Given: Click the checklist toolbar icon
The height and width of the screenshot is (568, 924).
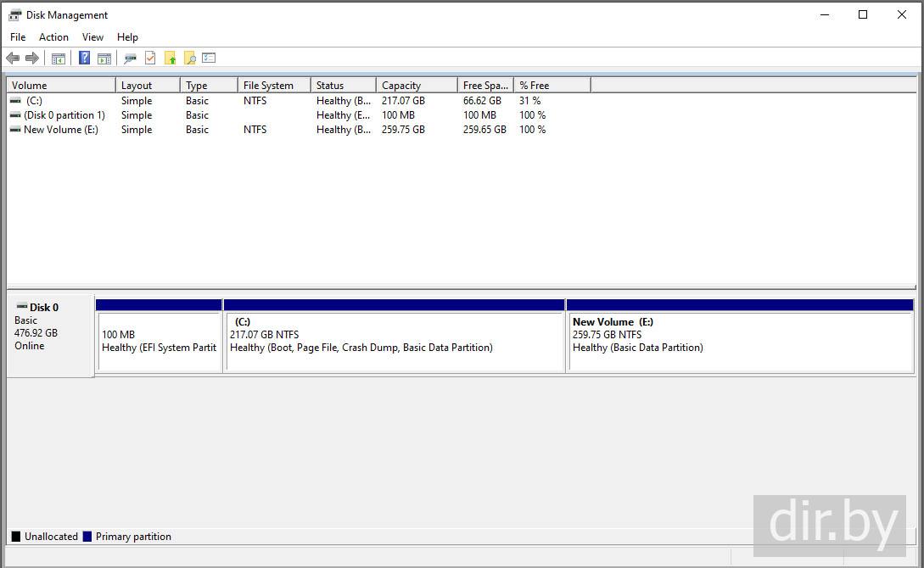Looking at the screenshot, I should 209,58.
